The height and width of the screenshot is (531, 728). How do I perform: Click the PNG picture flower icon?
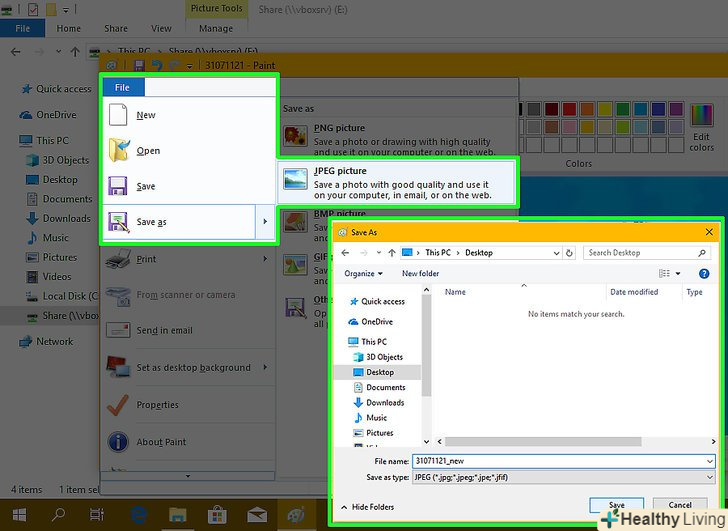pyautogui.click(x=295, y=136)
